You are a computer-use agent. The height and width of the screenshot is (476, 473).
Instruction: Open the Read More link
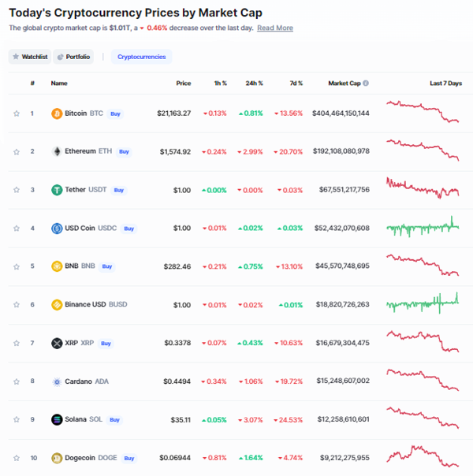coord(275,28)
